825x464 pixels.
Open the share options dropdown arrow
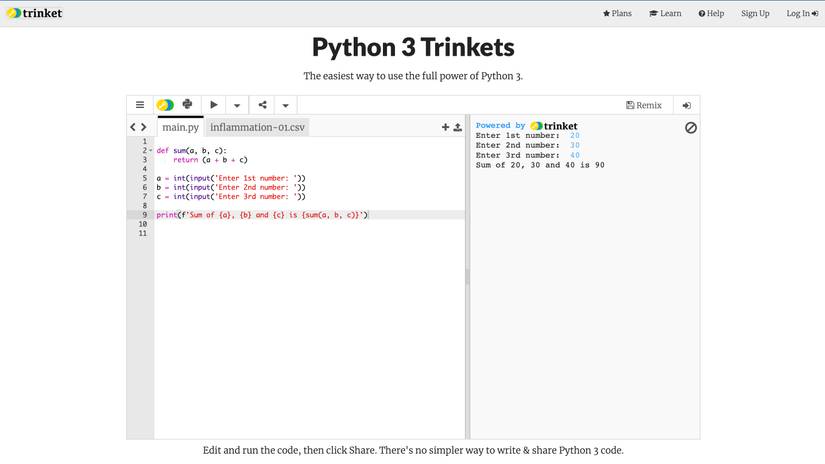pos(285,105)
